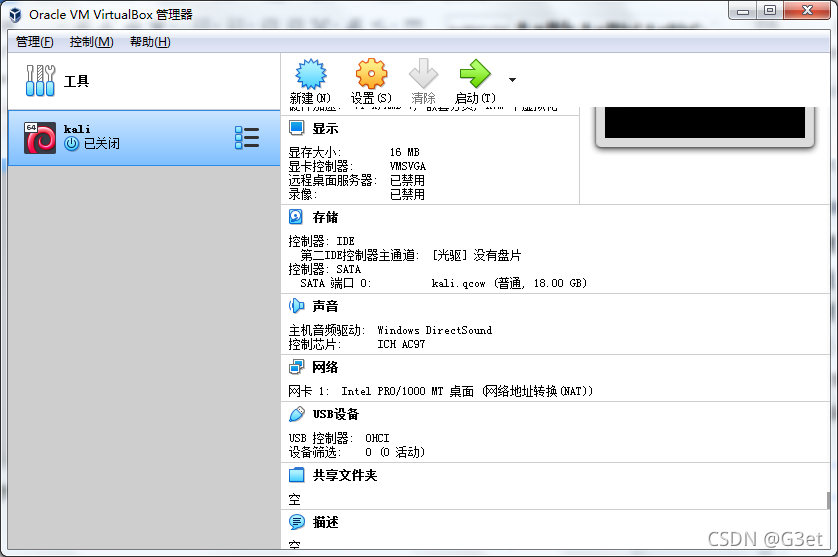Click the USB设备 section icon
838x557 pixels.
296,414
